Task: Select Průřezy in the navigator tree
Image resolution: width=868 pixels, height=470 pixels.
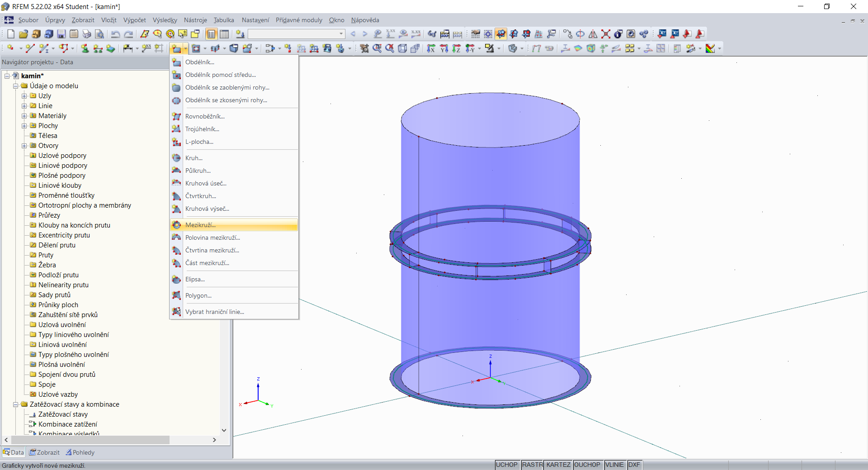Action: [x=49, y=215]
